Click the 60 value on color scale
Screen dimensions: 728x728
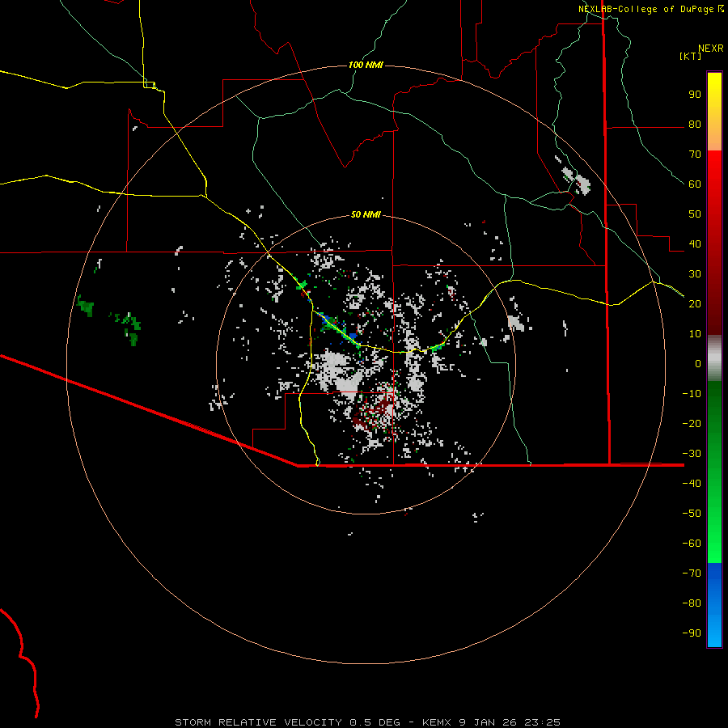(695, 184)
